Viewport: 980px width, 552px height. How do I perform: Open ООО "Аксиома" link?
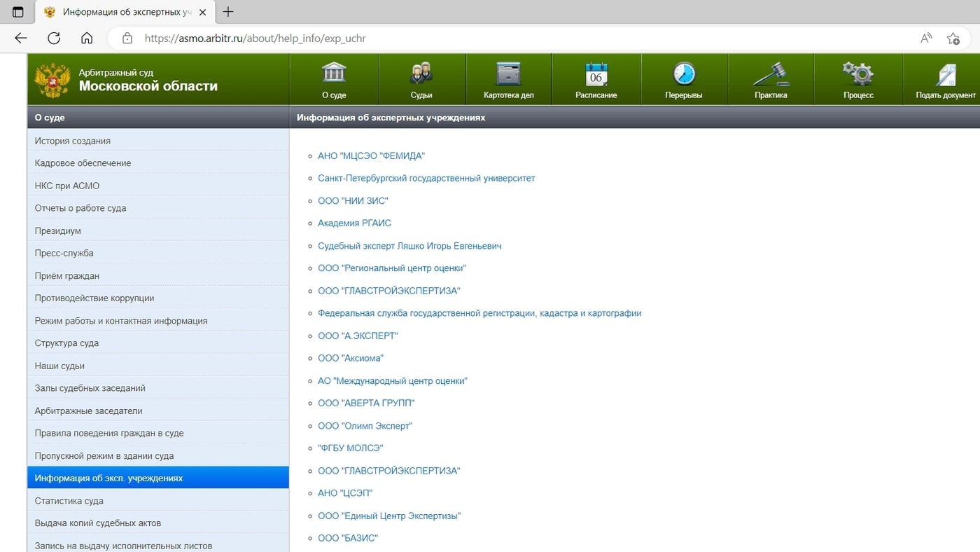tap(351, 359)
